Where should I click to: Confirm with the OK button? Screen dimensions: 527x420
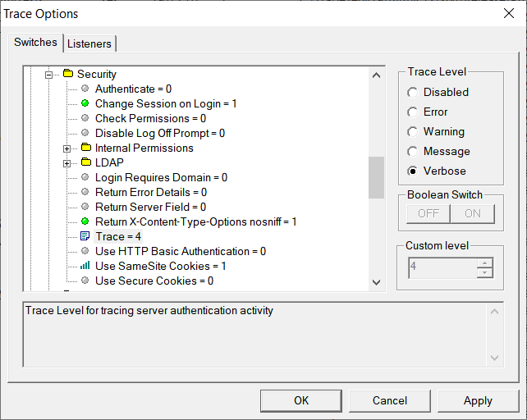[x=301, y=400]
